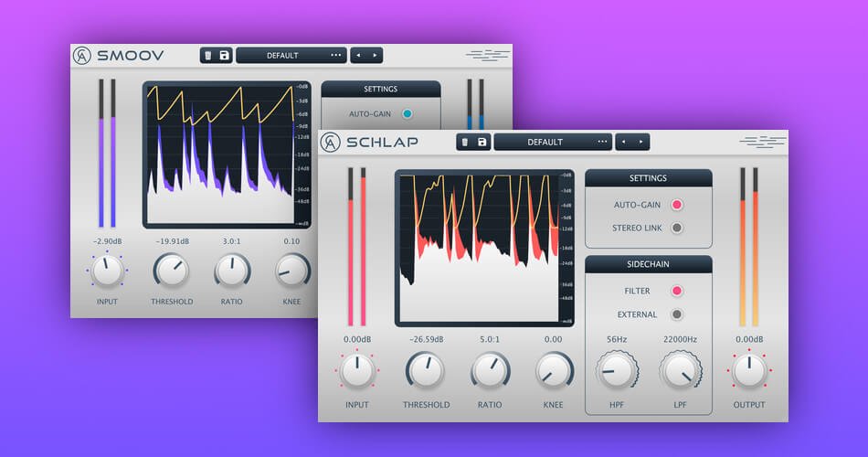Click the SCHLAP preset three-dots menu

click(602, 142)
